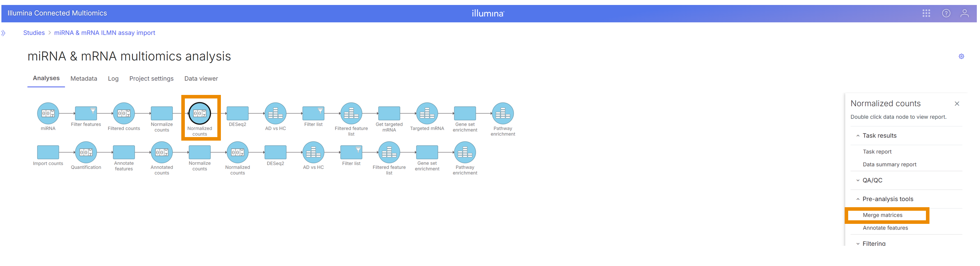Go to Studies breadcrumb link
Viewport: 980px width, 266px height.
[34, 33]
